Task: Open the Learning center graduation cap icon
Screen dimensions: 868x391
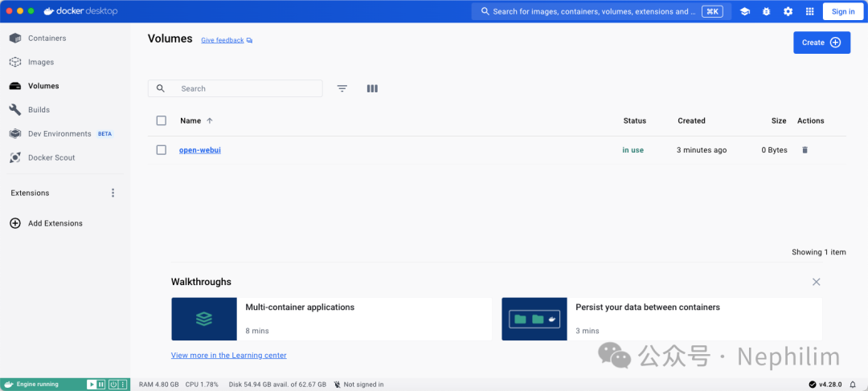Action: coord(744,11)
